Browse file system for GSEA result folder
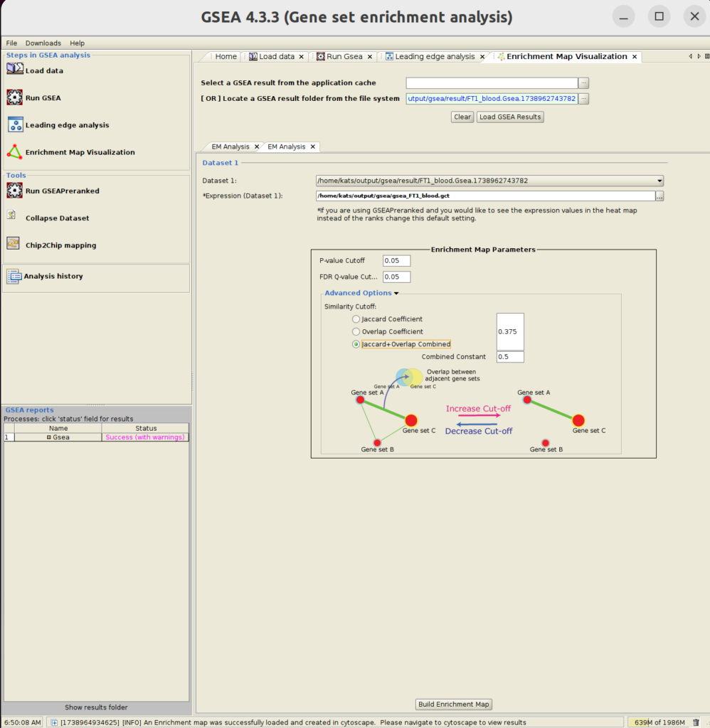Screen dimensions: 710x728 point(583,98)
